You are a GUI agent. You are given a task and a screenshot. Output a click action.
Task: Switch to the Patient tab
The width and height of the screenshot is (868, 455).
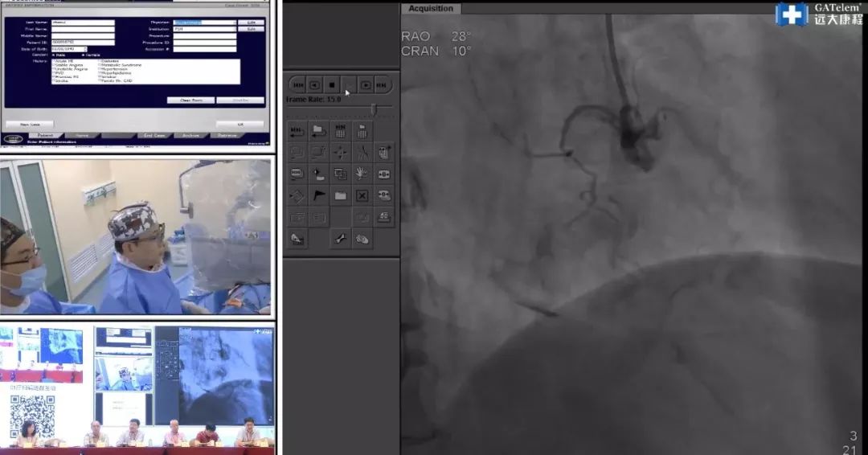[x=46, y=136]
